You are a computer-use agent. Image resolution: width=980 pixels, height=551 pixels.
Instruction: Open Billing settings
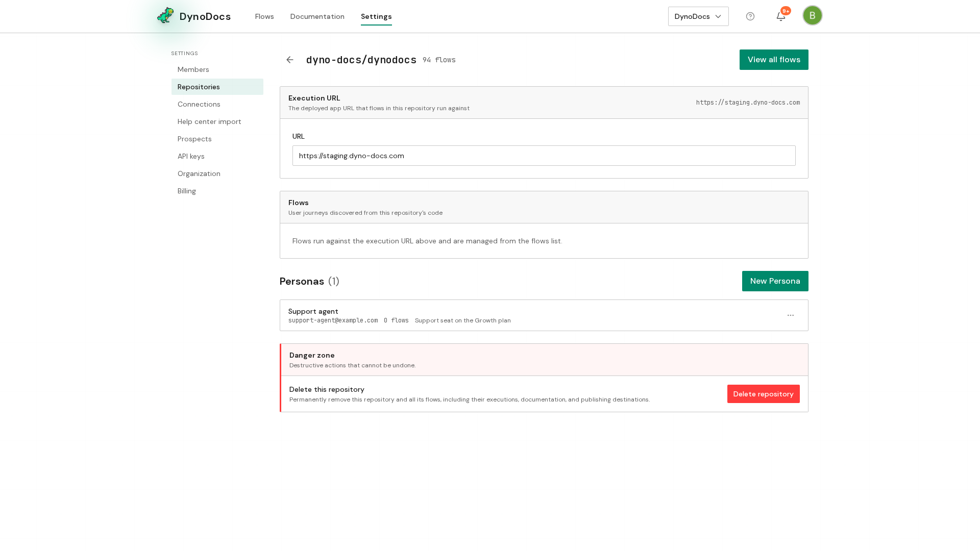coord(217,191)
